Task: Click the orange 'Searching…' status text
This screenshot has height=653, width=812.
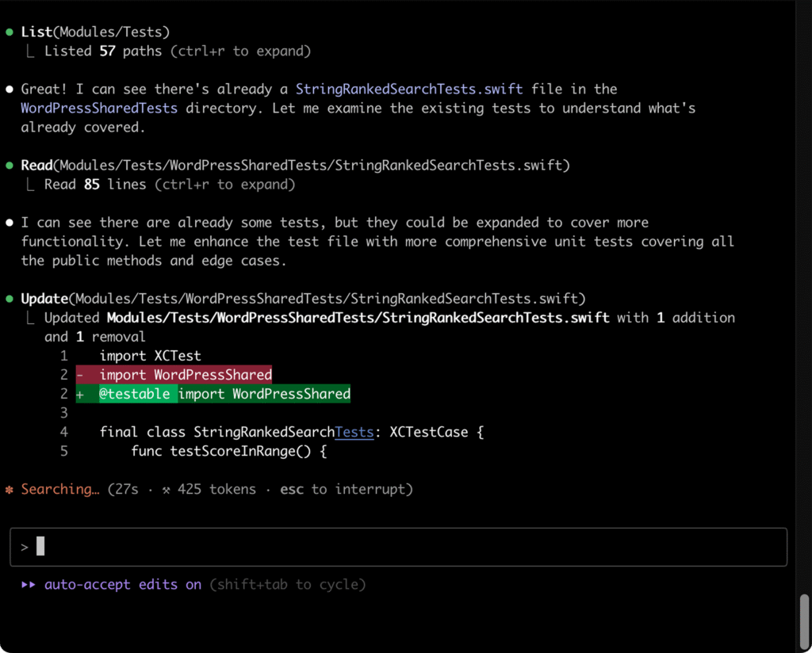Action: (x=60, y=490)
